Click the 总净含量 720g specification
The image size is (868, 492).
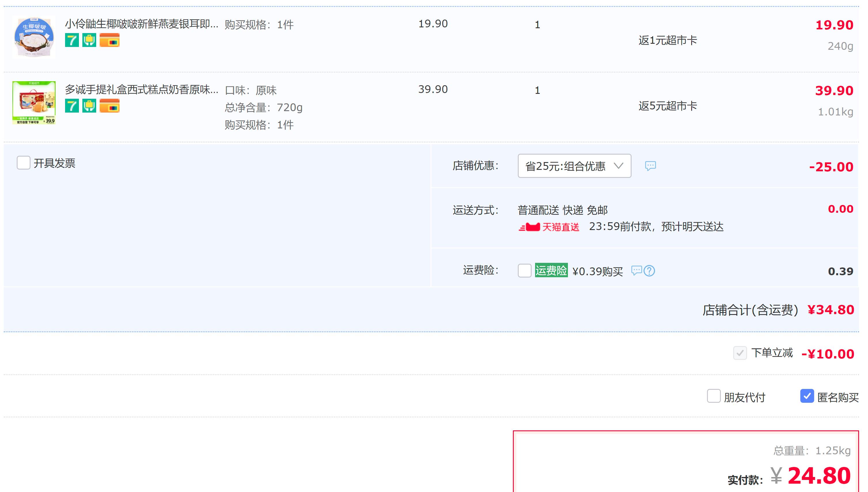pyautogui.click(x=264, y=108)
